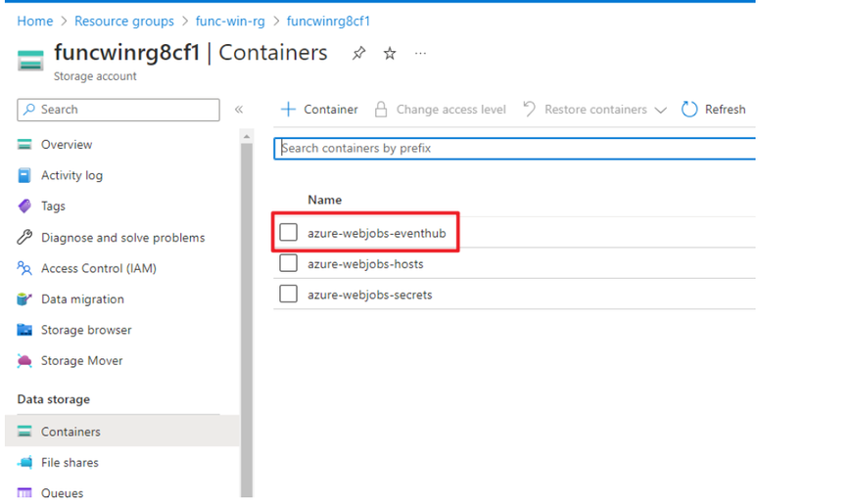The width and height of the screenshot is (849, 504).
Task: Expand the Restore containers dropdown arrow
Action: (x=660, y=110)
